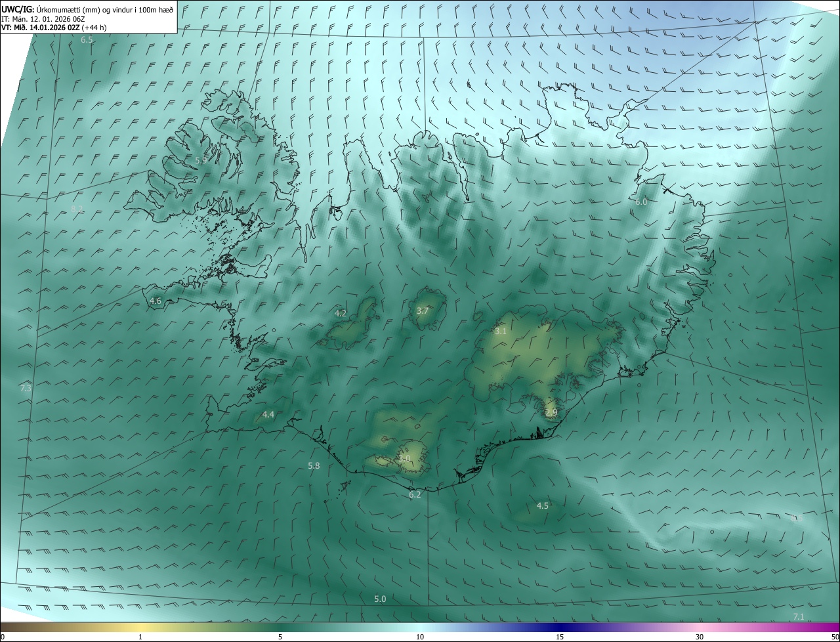Screen dimensions: 840x642
Task: Click the 3.1 value label
Action: click(x=501, y=332)
